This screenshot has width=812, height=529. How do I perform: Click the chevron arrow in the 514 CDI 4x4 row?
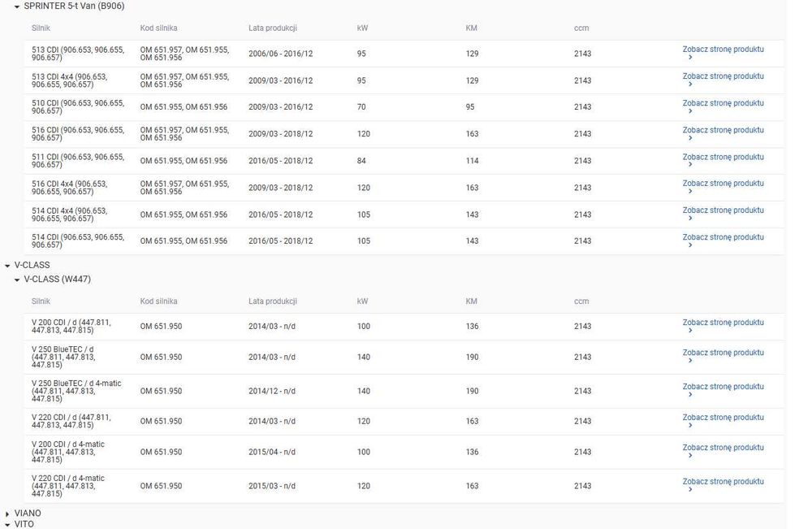tap(690, 218)
